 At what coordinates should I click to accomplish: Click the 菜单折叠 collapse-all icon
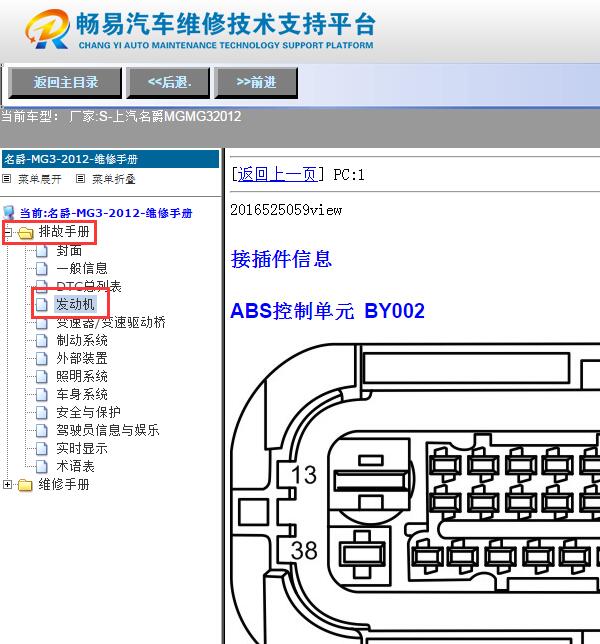tap(80, 179)
